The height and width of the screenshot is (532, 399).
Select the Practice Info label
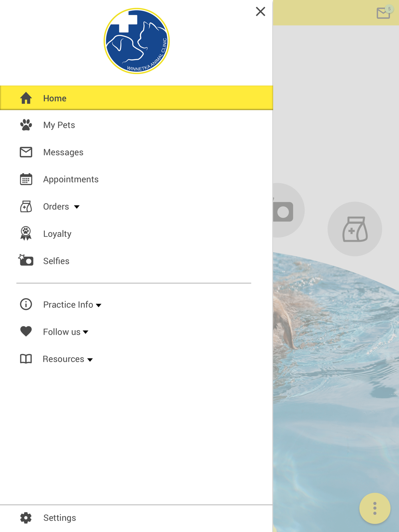(68, 305)
